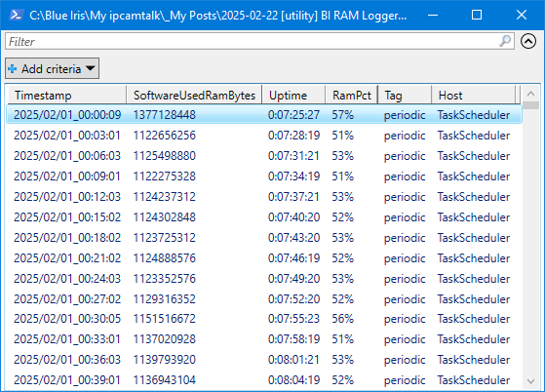The height and width of the screenshot is (392, 545).
Task: Click the scrollbar up arrow
Action: (x=530, y=94)
